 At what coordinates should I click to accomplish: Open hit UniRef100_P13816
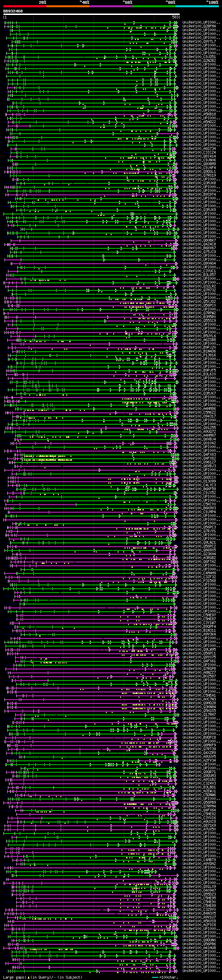pyautogui.click(x=199, y=355)
